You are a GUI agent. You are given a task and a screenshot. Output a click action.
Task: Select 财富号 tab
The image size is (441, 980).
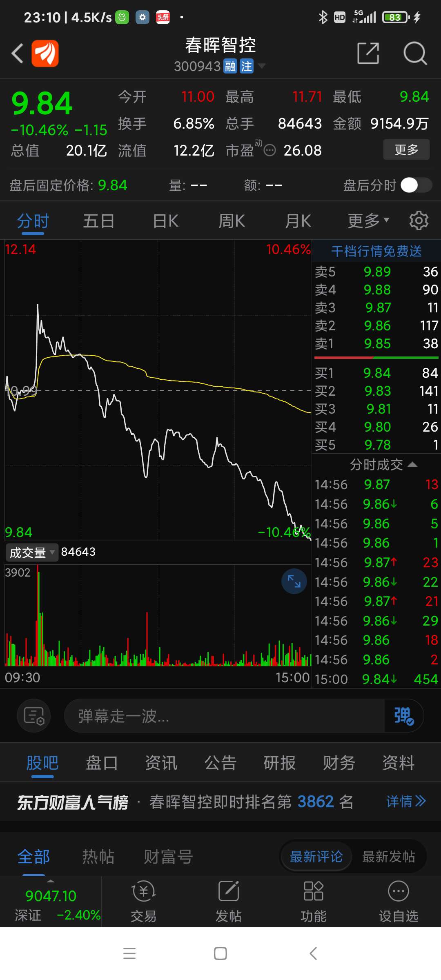pos(168,857)
